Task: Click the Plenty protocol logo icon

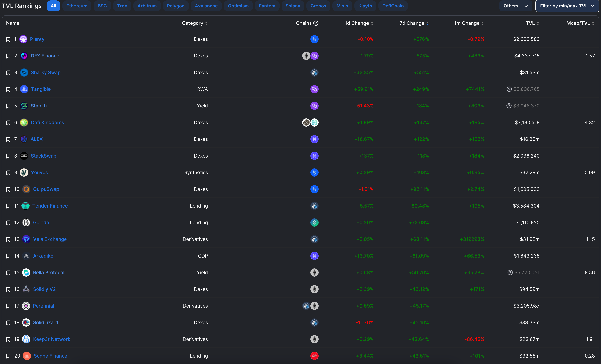Action: (x=23, y=39)
